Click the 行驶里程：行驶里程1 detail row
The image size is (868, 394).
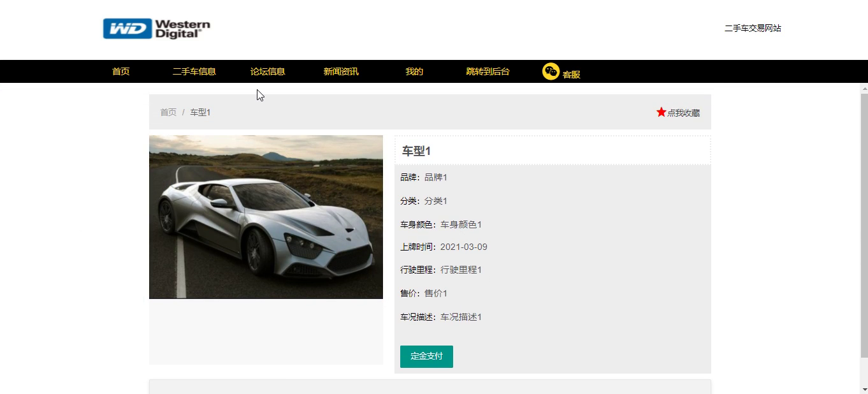pos(441,270)
